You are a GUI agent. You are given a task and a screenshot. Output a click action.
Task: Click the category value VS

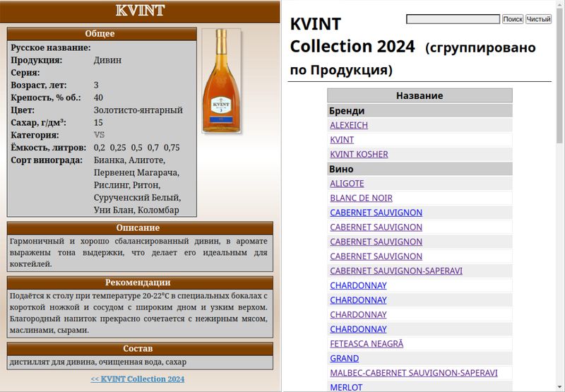coord(99,135)
